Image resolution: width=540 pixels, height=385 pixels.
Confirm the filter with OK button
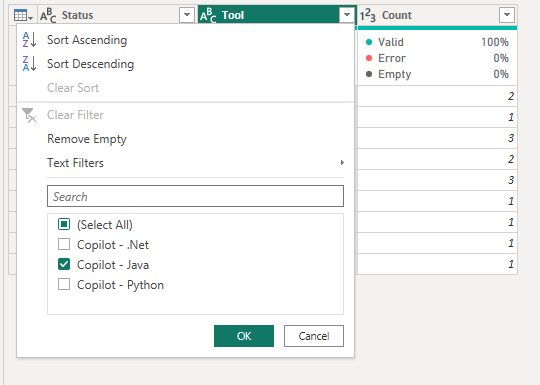244,336
